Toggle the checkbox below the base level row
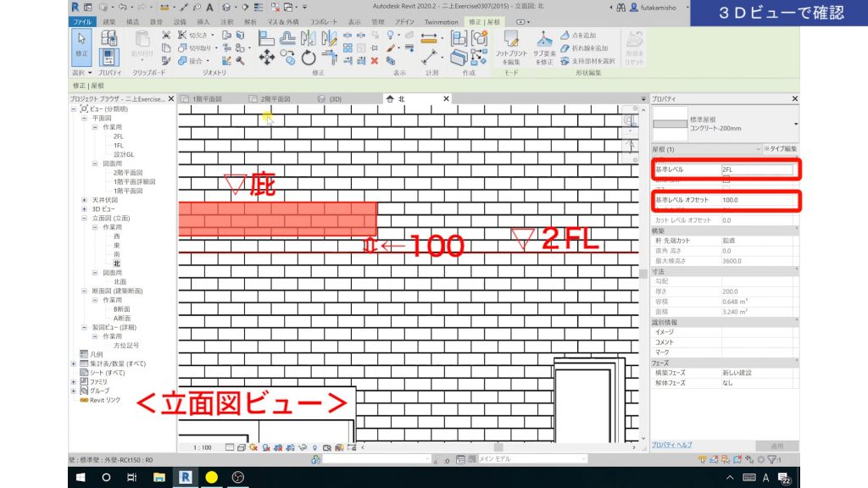 point(725,180)
